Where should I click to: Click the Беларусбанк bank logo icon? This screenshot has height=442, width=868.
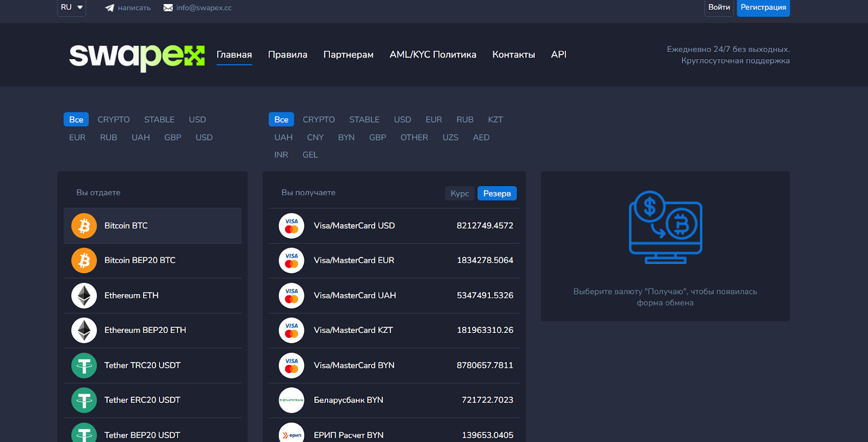[291, 400]
